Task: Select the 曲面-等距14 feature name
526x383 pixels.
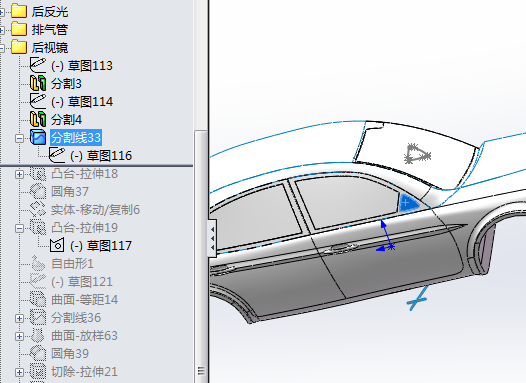Action: point(85,300)
